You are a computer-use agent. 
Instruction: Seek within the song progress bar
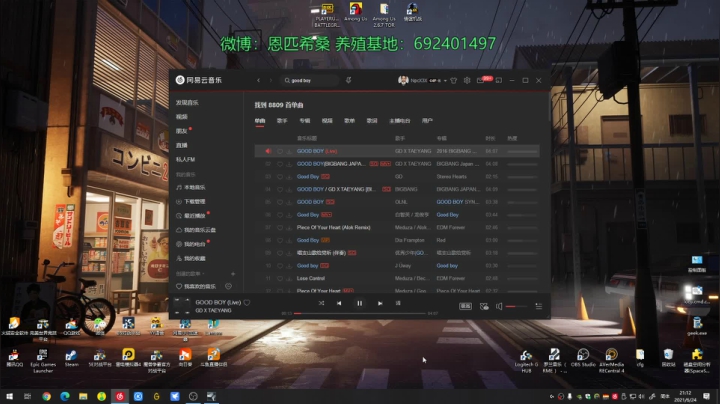[360, 314]
